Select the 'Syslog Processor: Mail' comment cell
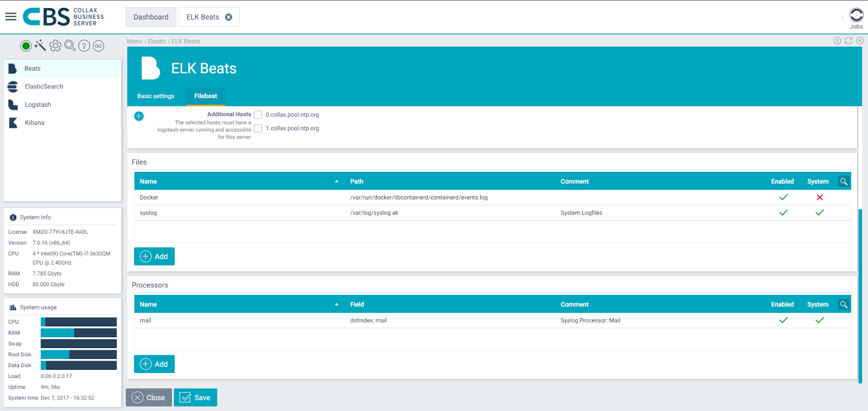The image size is (868, 411). (x=590, y=320)
